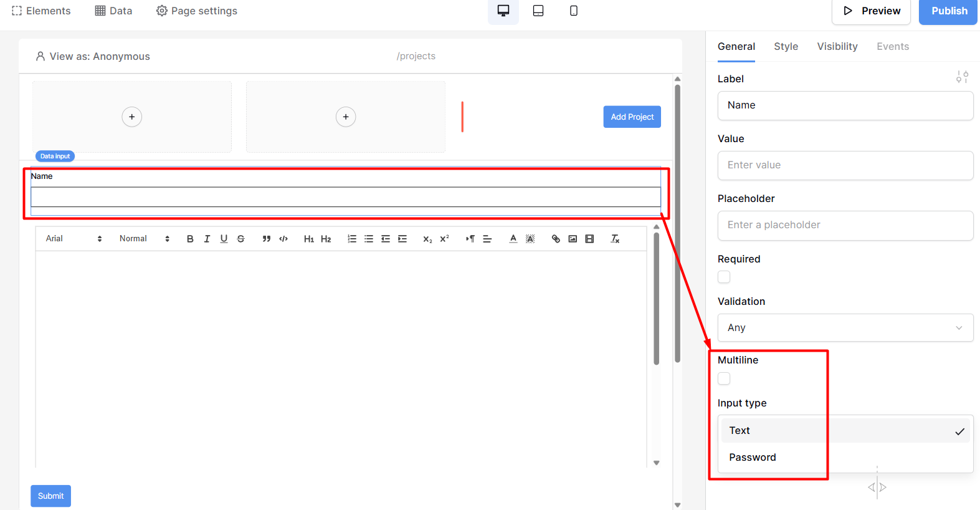Insert an image in the rich text editor
980x510 pixels.
[x=573, y=239]
